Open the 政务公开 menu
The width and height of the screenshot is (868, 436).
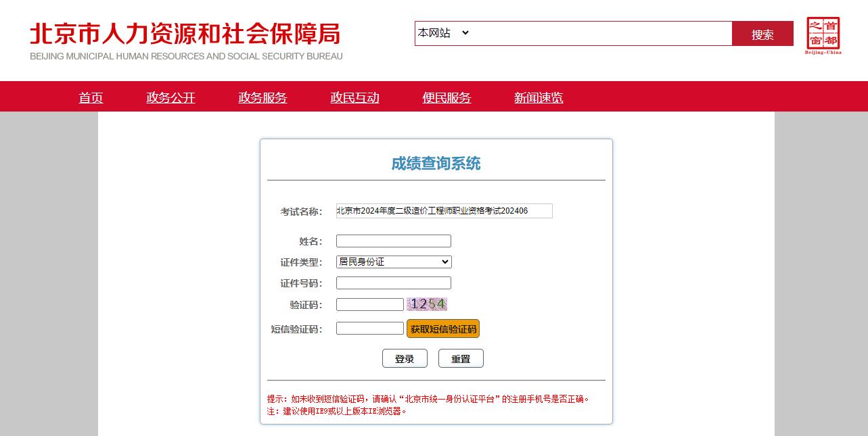[170, 97]
